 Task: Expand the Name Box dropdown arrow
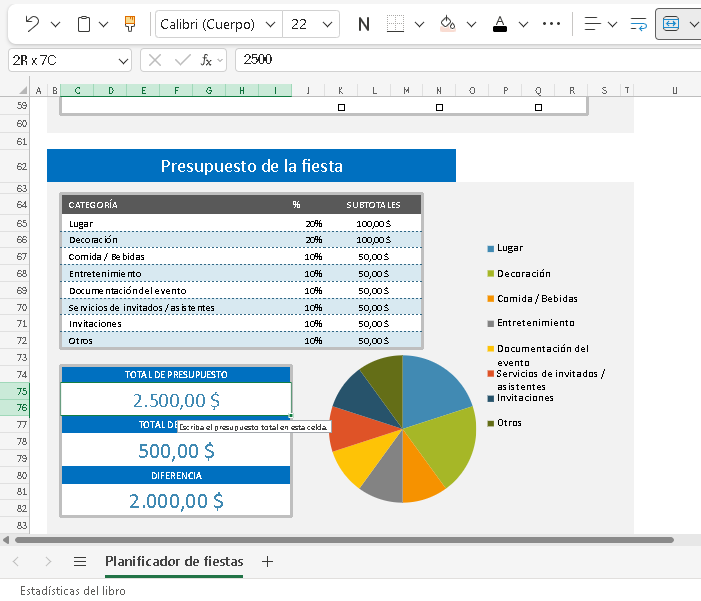point(122,60)
